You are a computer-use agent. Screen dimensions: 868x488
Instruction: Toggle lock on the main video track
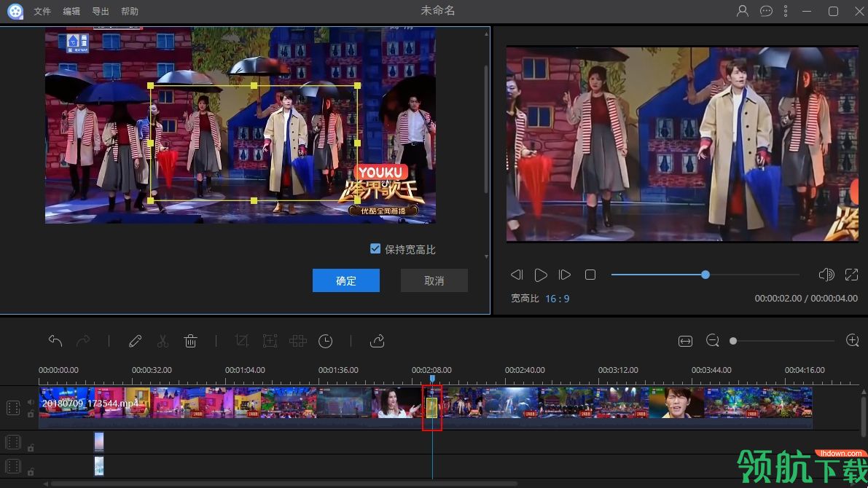(x=31, y=414)
